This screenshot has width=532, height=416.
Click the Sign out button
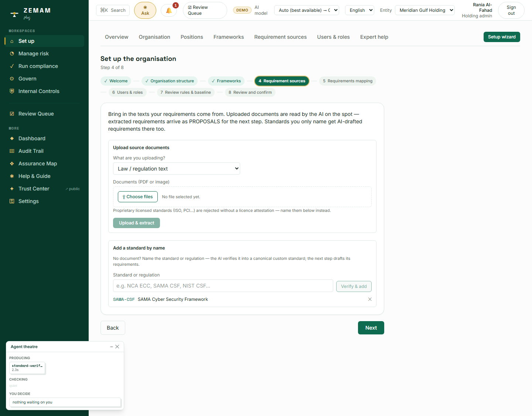tap(511, 10)
